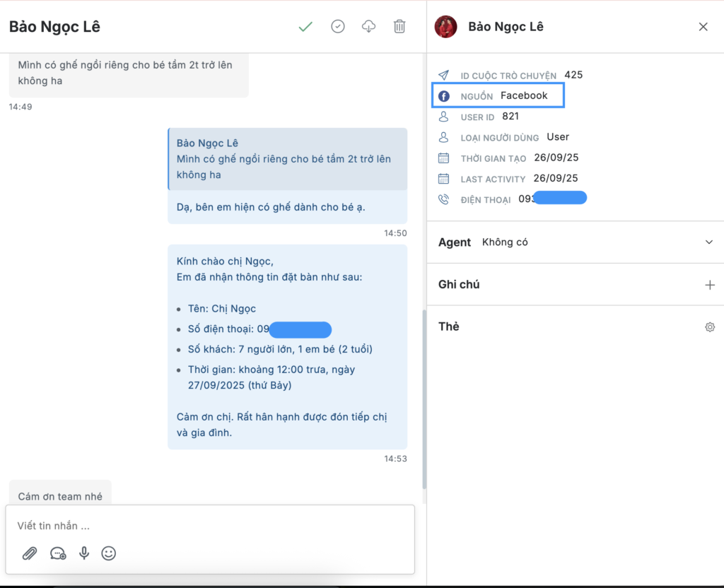Click the green checkmark in chat header
The image size is (724, 588).
click(305, 27)
